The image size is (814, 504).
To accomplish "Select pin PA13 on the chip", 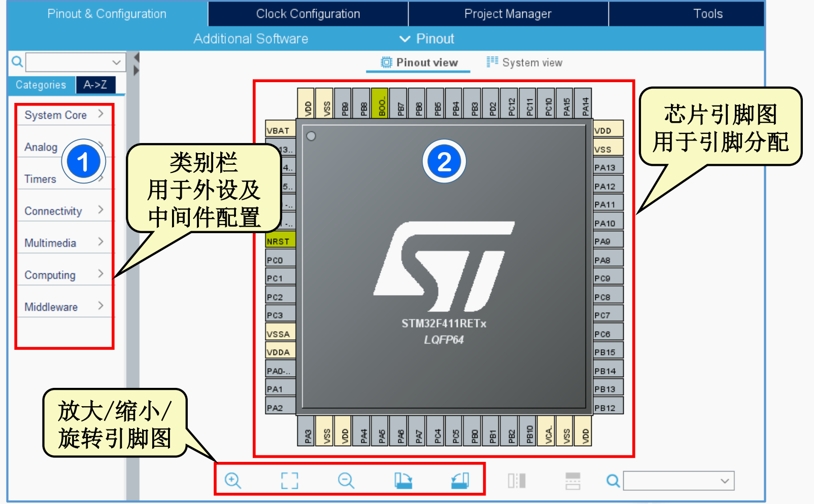I will [x=608, y=167].
